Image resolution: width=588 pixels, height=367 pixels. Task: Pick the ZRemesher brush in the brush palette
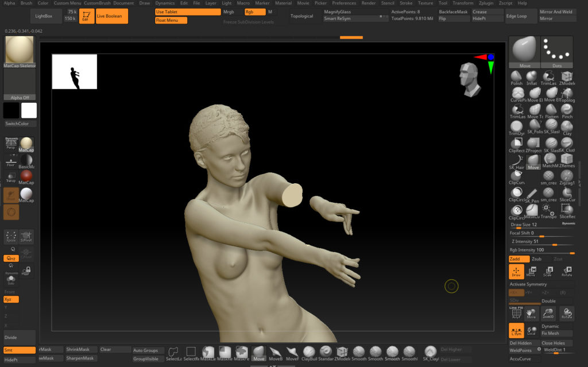click(x=567, y=159)
